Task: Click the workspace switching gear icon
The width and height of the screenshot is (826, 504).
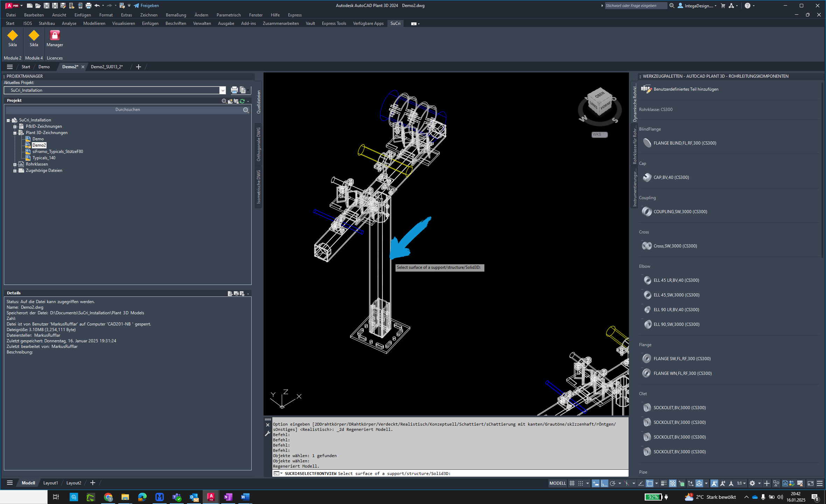Action: point(752,483)
